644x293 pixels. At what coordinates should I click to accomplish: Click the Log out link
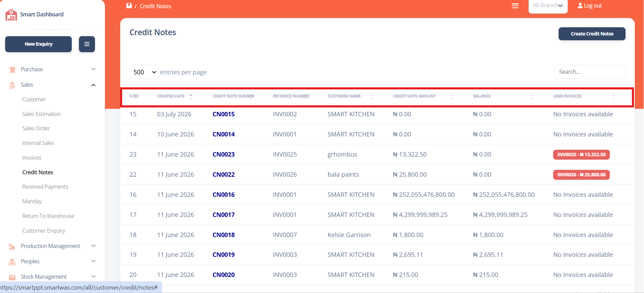[x=593, y=5]
